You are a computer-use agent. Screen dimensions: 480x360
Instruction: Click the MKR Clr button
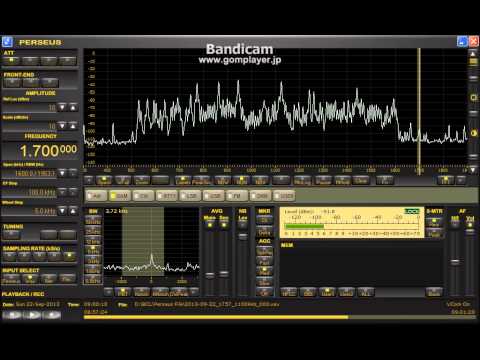point(264,220)
